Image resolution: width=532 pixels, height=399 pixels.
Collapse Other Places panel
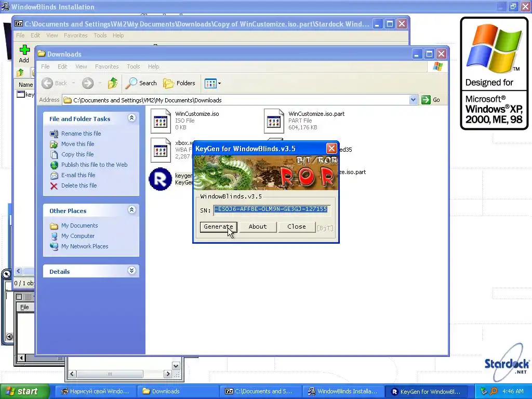click(x=131, y=210)
